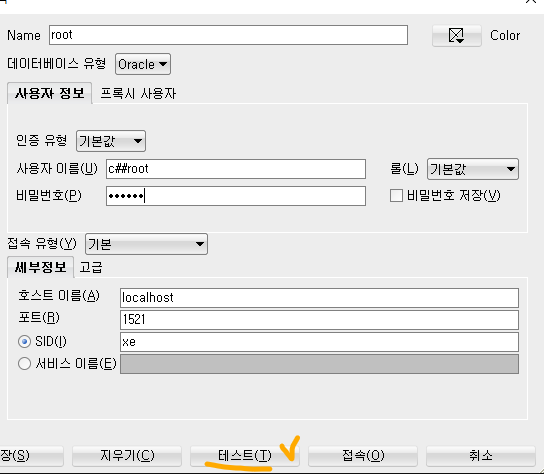Click the disabled 서비스 이름 field

(319, 364)
